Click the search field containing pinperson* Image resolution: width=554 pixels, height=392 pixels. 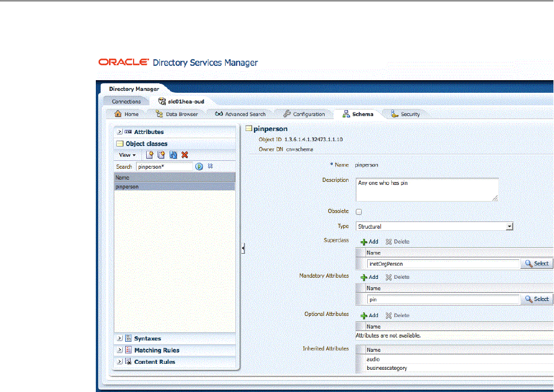(164, 167)
